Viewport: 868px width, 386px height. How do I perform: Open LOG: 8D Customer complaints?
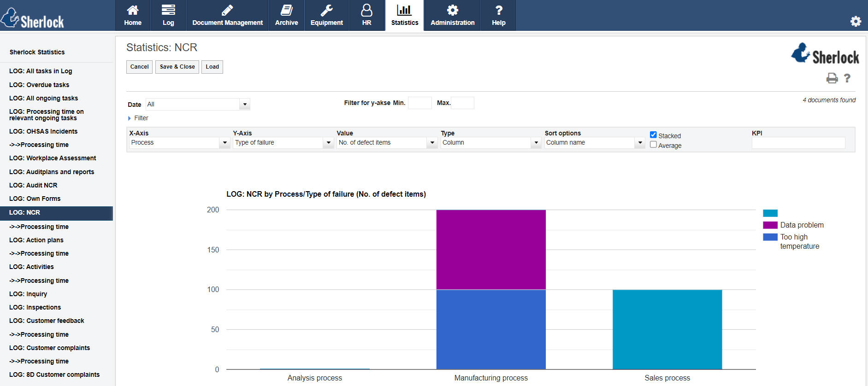pos(54,374)
